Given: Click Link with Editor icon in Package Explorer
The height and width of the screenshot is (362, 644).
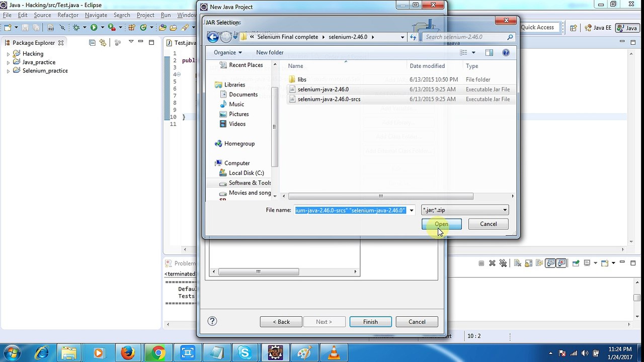Looking at the screenshot, I should click(103, 43).
